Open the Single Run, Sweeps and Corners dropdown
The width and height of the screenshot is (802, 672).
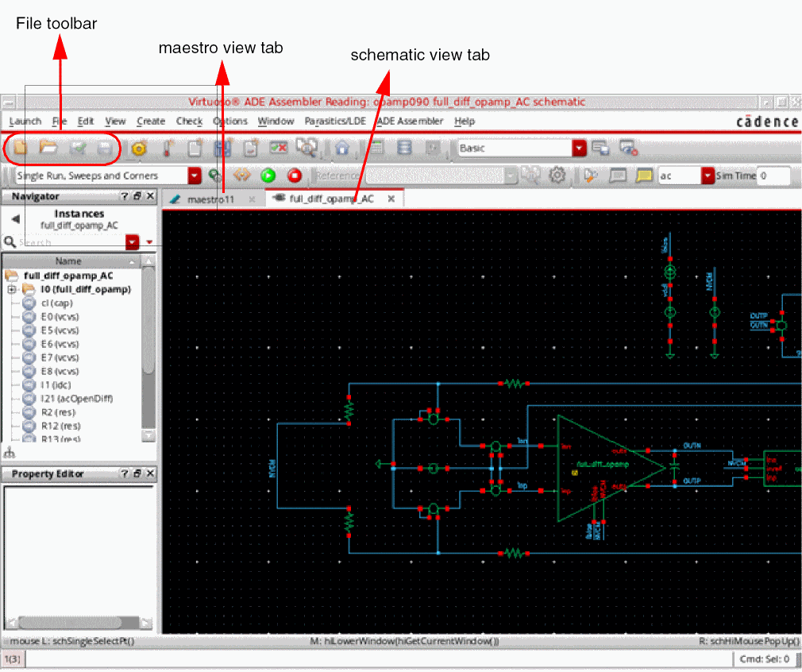(194, 176)
